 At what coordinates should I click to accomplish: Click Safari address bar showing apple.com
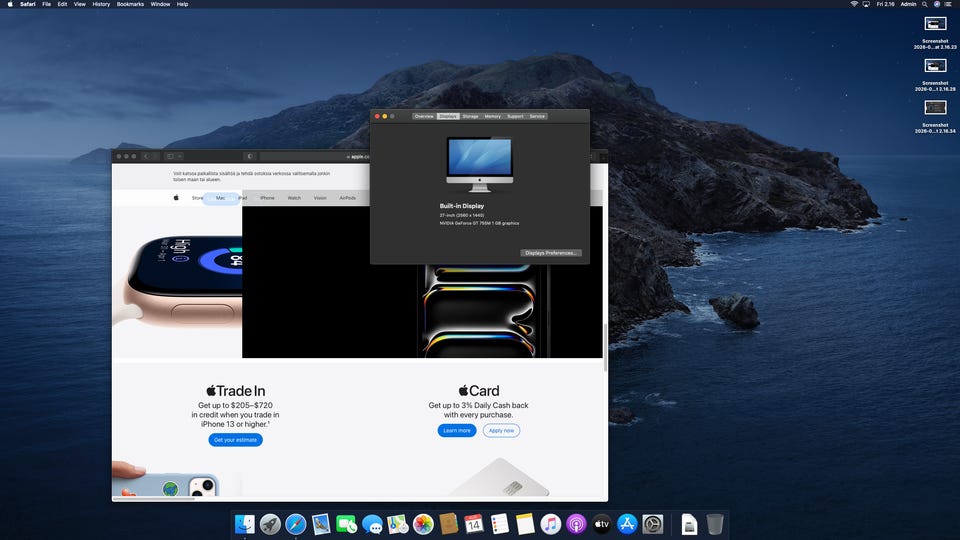[x=315, y=157]
